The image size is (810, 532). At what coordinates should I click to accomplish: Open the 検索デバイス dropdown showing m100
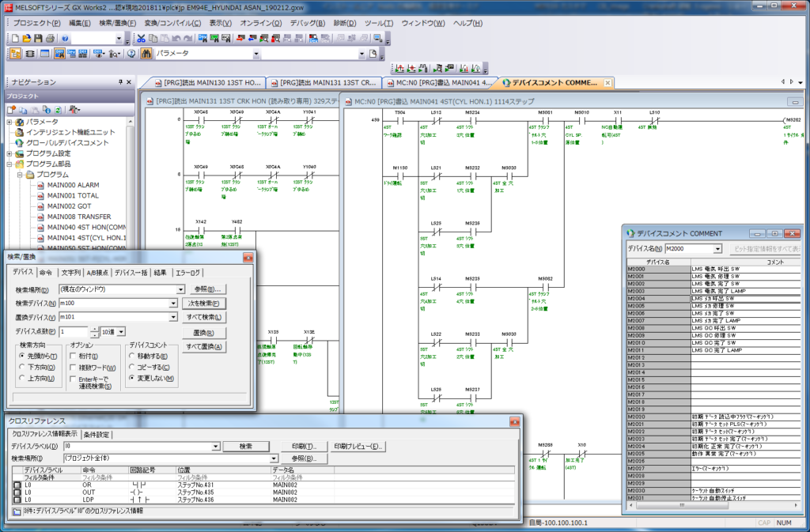pyautogui.click(x=172, y=304)
